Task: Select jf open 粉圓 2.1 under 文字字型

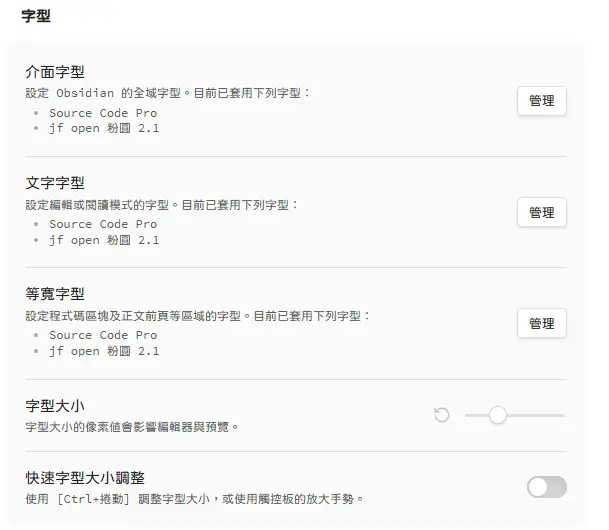Action: pyautogui.click(x=104, y=240)
